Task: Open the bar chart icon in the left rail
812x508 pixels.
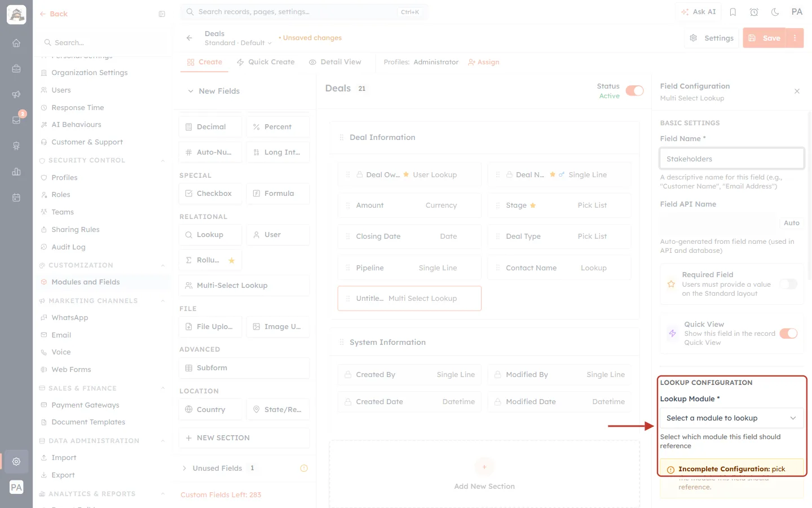Action: (x=16, y=172)
